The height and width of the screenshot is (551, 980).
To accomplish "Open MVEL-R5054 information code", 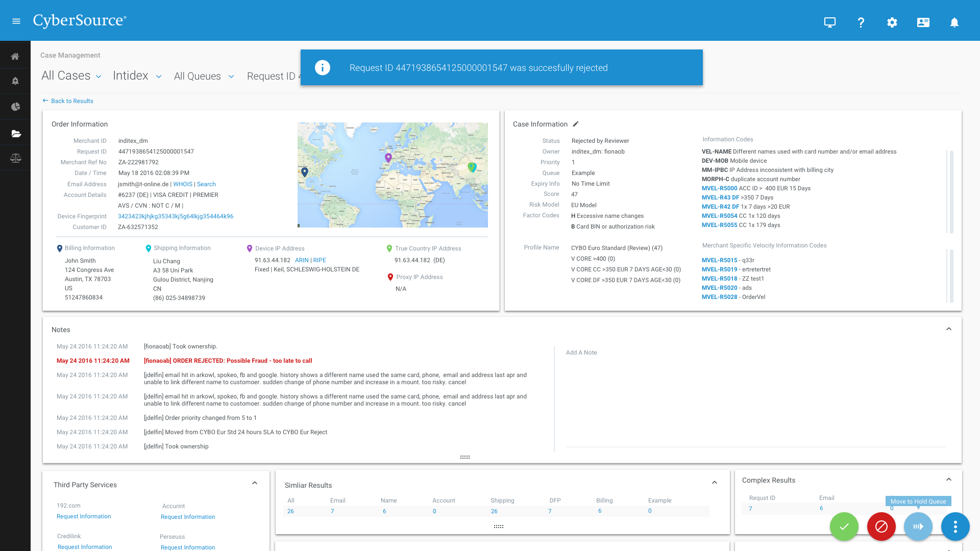I will pos(719,216).
